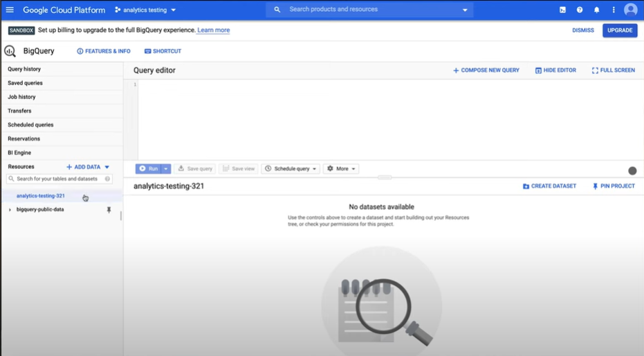644x356 pixels.
Task: Open the Run button dropdown arrow
Action: (166, 168)
